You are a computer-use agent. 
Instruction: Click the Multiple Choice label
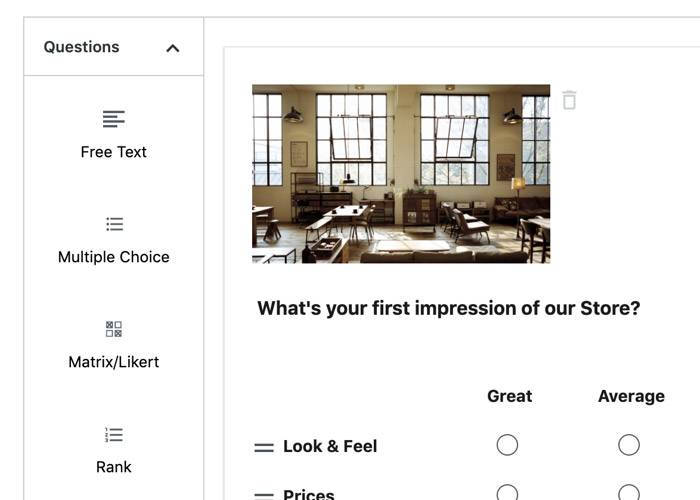pyautogui.click(x=114, y=257)
